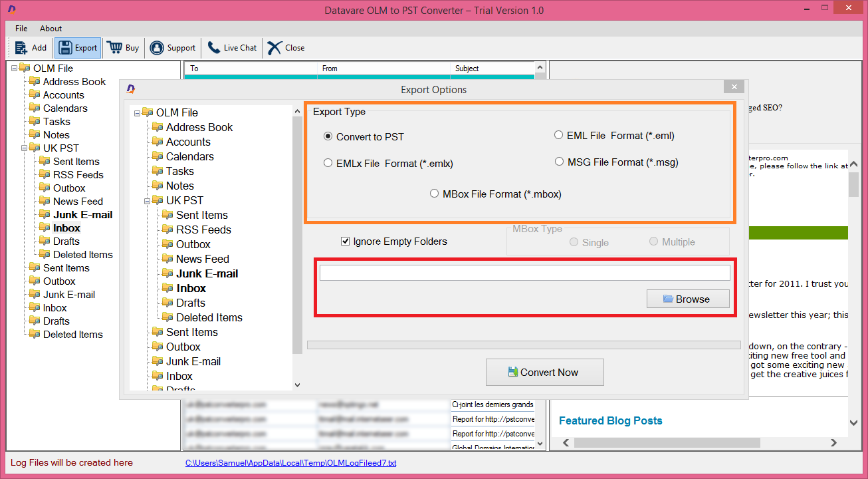Choose MBox File Format (*.mbox) option
This screenshot has width=868, height=479.
point(434,194)
